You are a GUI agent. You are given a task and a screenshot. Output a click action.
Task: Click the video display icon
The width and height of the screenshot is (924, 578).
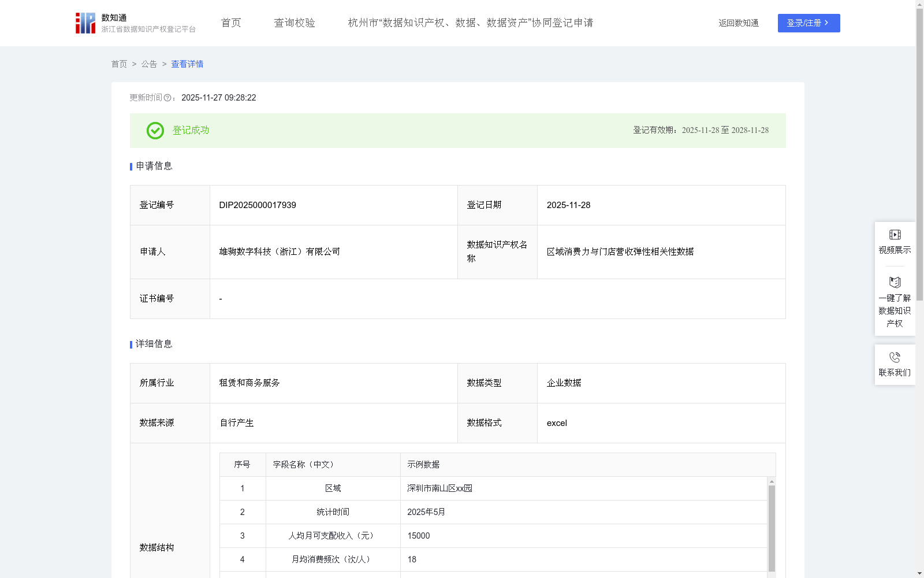click(x=895, y=235)
